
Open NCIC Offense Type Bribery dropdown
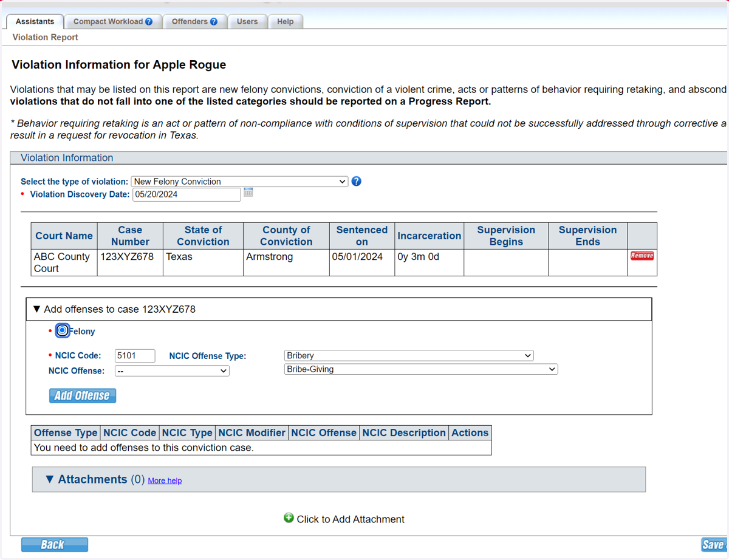point(409,355)
